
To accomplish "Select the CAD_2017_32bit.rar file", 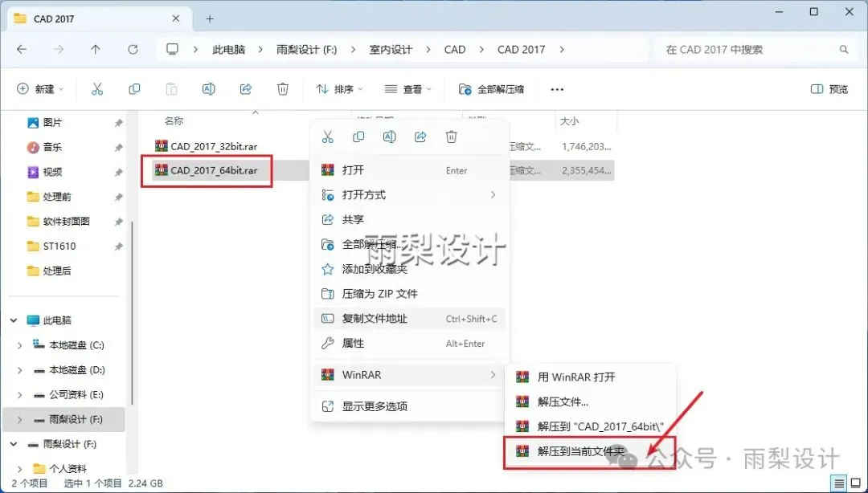I will 214,146.
